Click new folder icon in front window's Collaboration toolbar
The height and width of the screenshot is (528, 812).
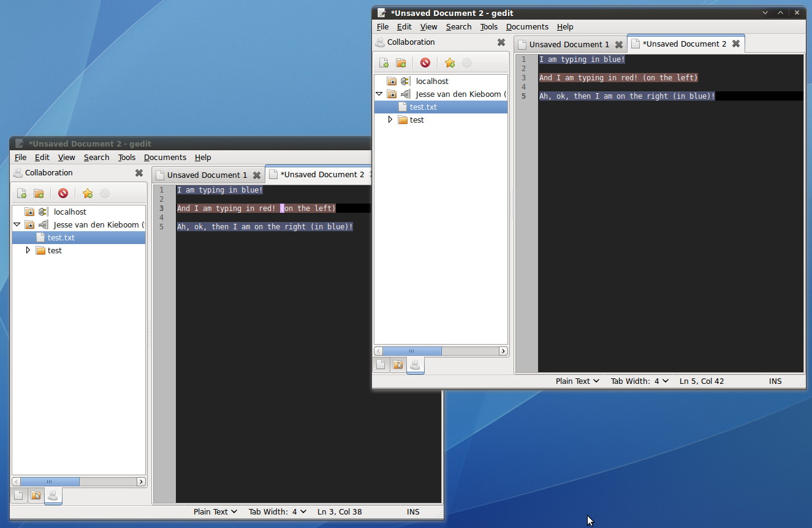point(401,63)
